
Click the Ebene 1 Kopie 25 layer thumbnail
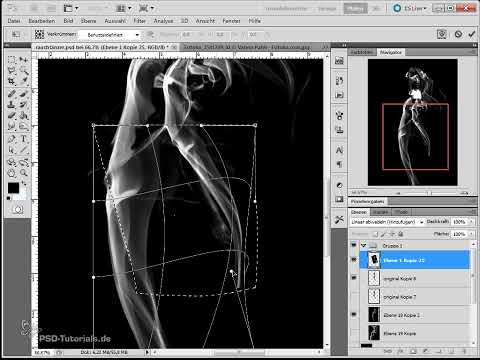click(x=374, y=260)
